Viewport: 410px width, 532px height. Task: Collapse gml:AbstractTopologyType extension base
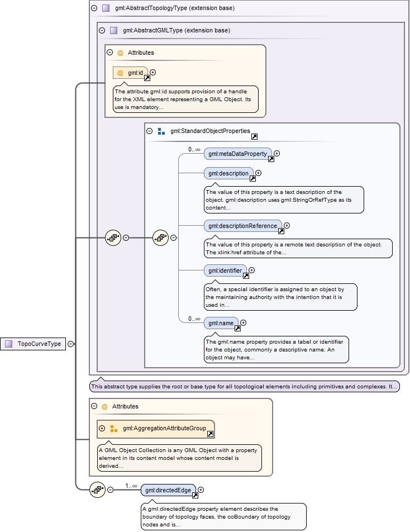[x=94, y=8]
